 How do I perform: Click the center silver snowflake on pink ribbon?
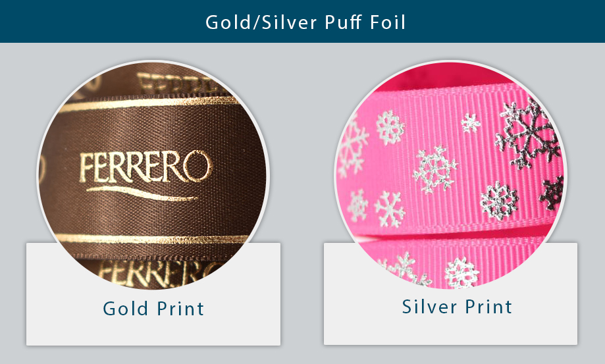[435, 170]
